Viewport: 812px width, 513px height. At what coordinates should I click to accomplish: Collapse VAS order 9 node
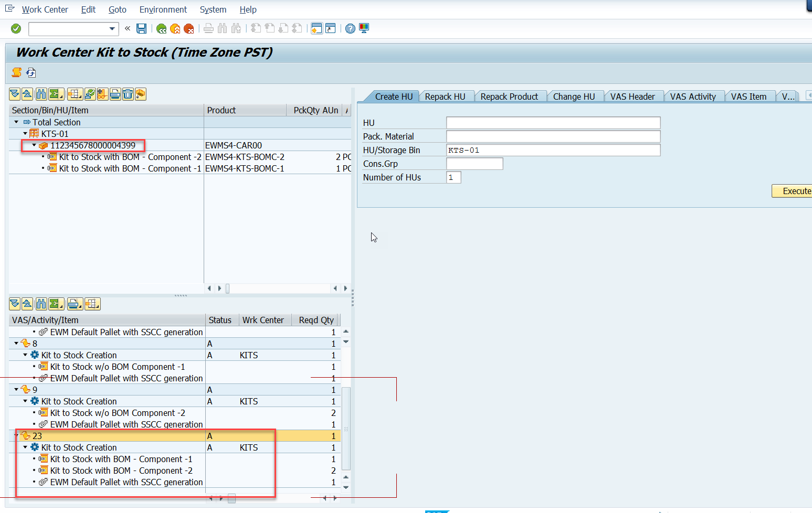pos(16,390)
